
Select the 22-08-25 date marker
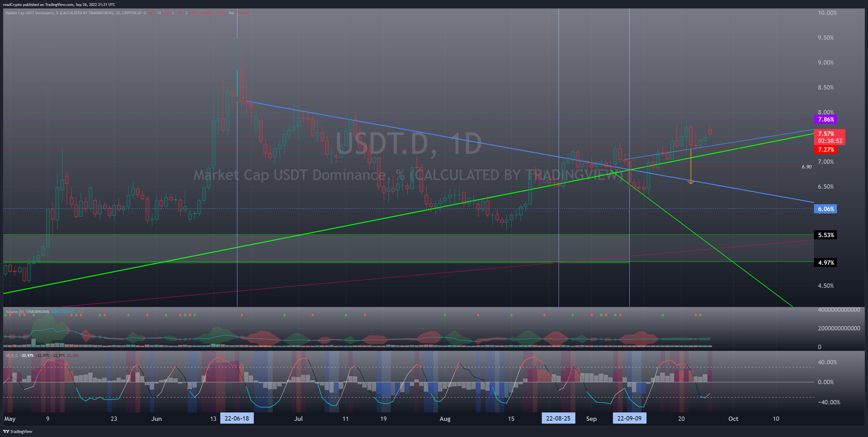(x=558, y=418)
